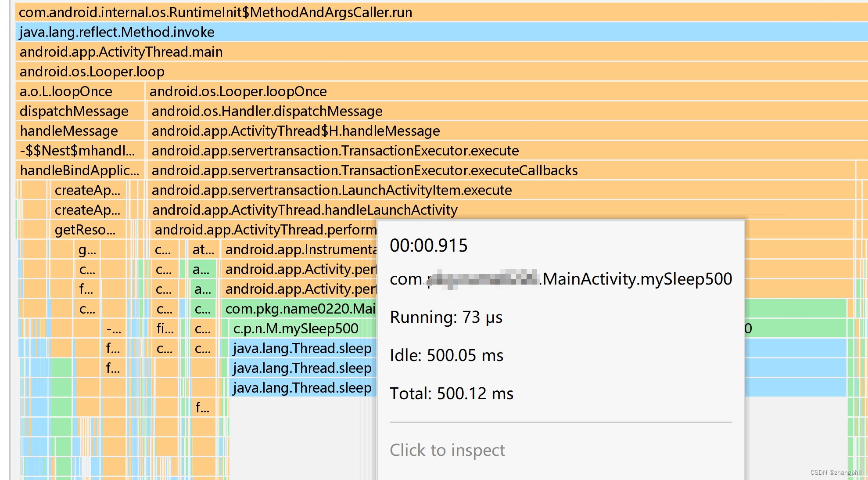
Task: Select the handleBindApplic... frame on the left
Action: coord(79,170)
